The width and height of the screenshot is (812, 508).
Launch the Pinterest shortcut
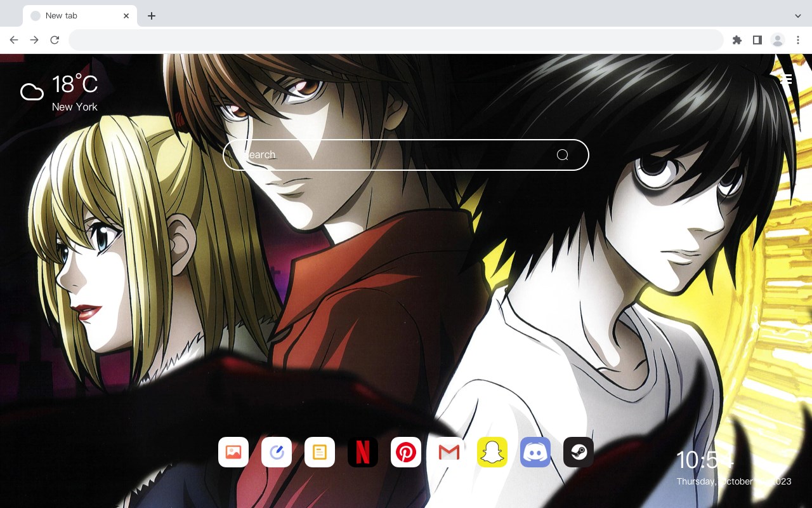(x=406, y=452)
